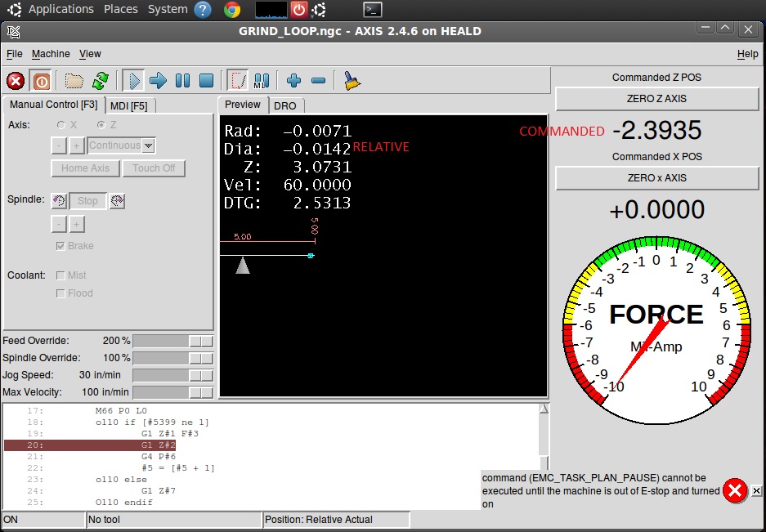Increase spindle speed plus button
The height and width of the screenshot is (532, 766).
coord(77,225)
